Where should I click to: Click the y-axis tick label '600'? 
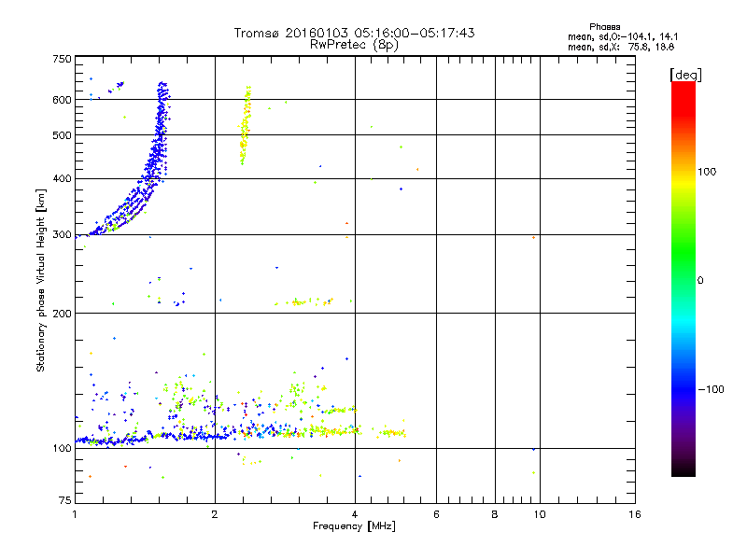(62, 100)
